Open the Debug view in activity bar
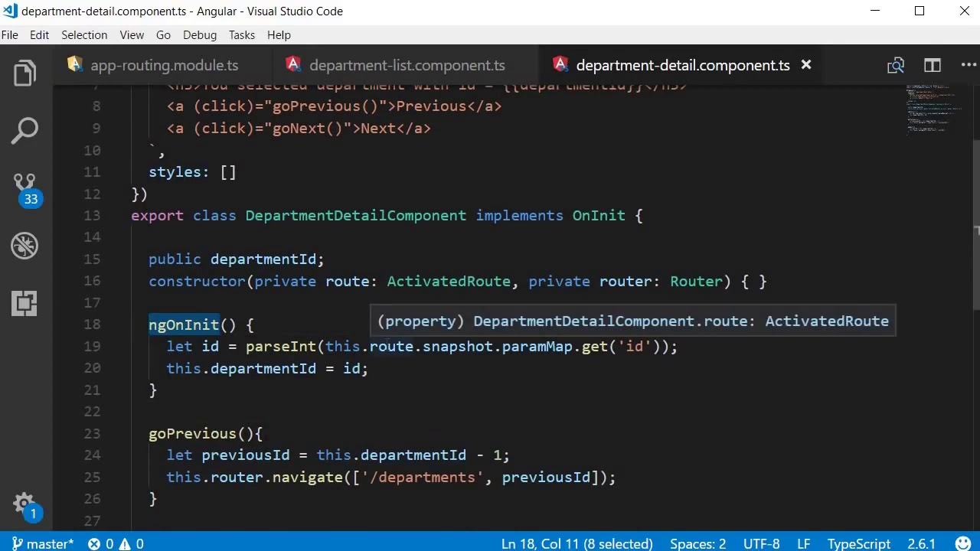Image resolution: width=980 pixels, height=551 pixels. 24,246
